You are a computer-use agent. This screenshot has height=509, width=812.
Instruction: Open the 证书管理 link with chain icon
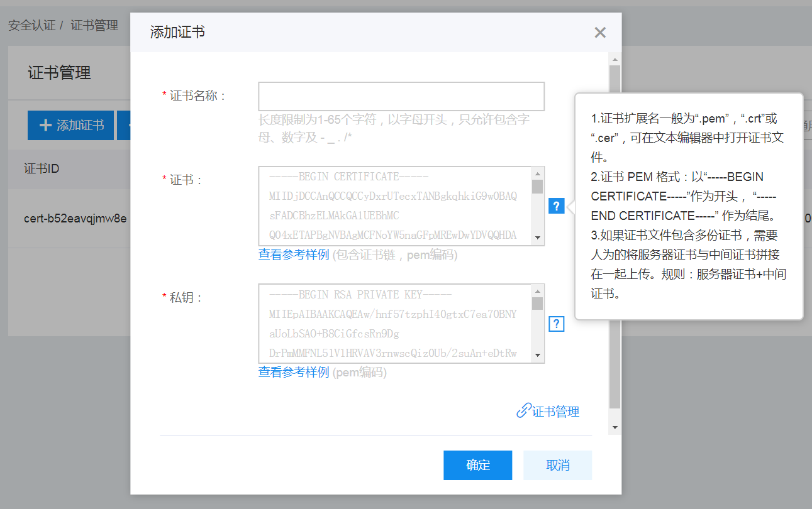pos(548,412)
